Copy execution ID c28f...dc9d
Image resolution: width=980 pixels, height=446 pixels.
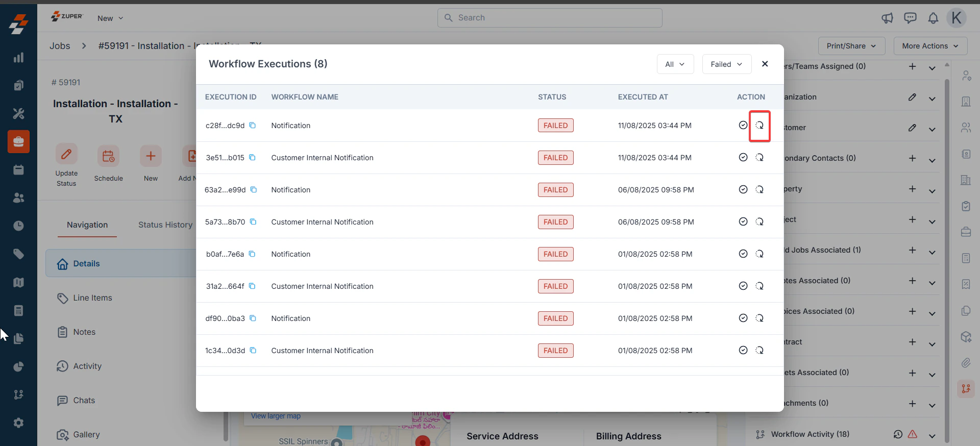pyautogui.click(x=252, y=126)
